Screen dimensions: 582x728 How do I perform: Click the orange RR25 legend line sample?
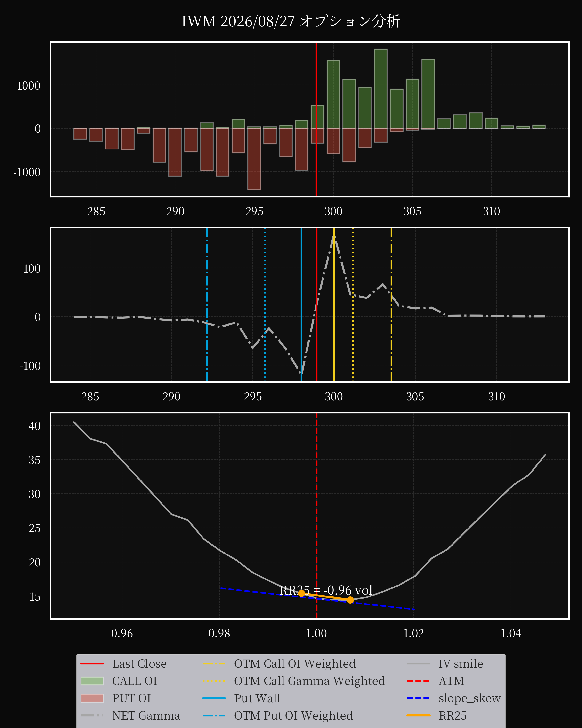coord(418,716)
